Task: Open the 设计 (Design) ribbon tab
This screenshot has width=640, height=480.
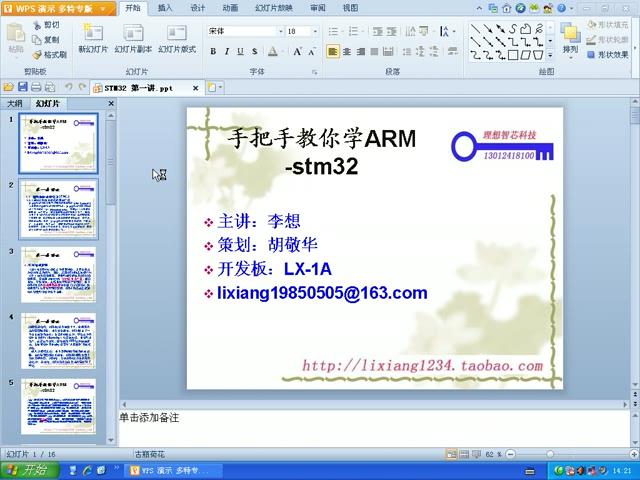Action: click(x=198, y=8)
